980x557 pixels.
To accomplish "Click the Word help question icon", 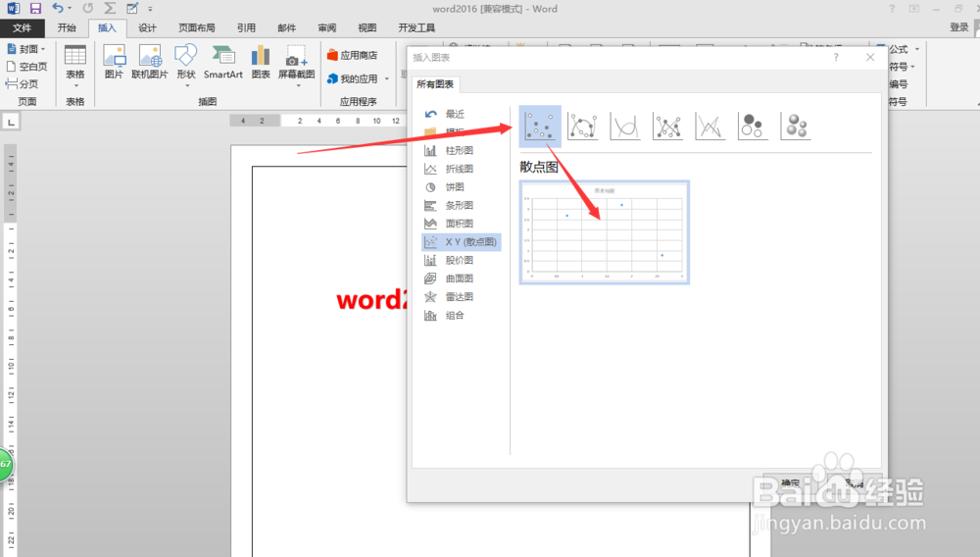I will (x=892, y=8).
